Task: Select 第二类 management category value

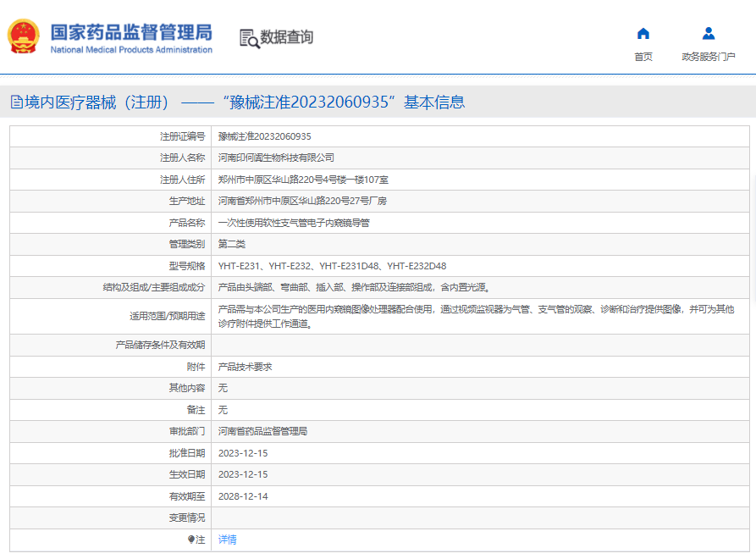Action: coord(231,244)
